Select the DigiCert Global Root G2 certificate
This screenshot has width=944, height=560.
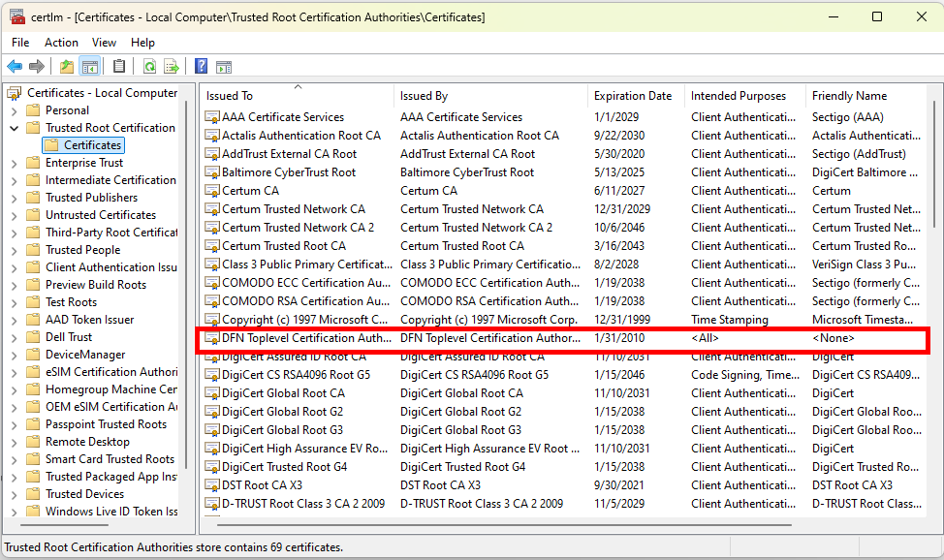point(282,412)
